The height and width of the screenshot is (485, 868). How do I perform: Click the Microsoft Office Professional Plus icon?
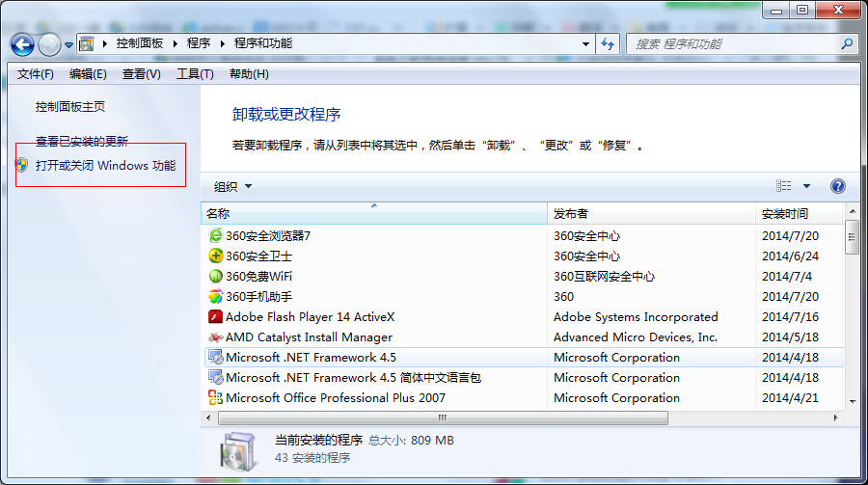[x=215, y=397]
